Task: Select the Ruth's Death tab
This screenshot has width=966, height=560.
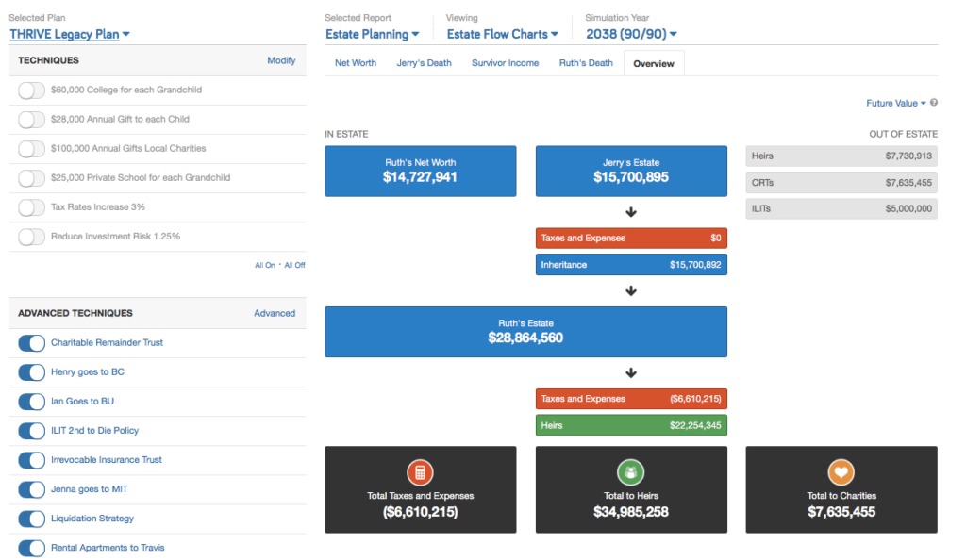Action: [x=586, y=63]
